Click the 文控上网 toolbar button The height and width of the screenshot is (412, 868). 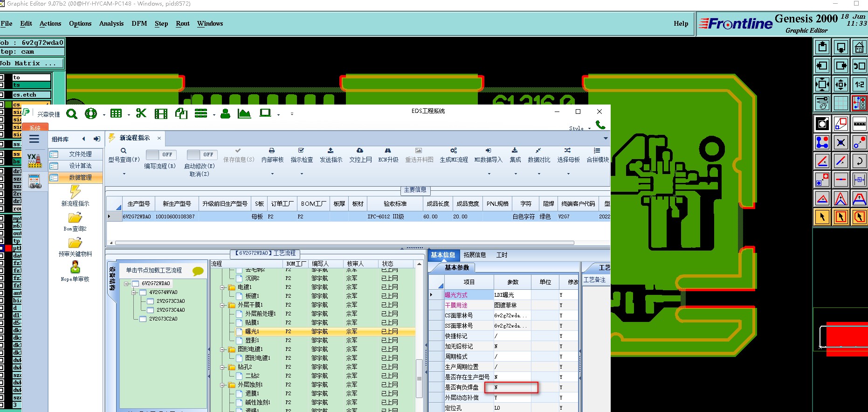click(x=360, y=155)
